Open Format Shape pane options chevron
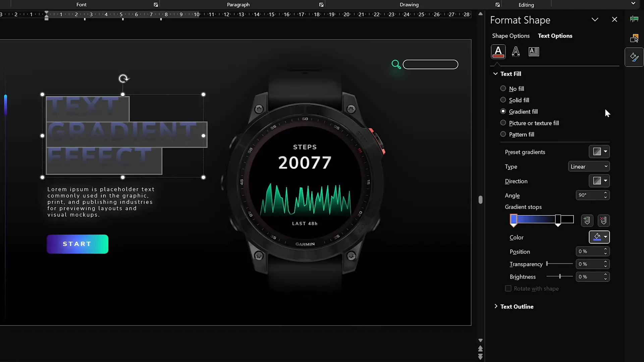The image size is (644, 362). [x=595, y=19]
